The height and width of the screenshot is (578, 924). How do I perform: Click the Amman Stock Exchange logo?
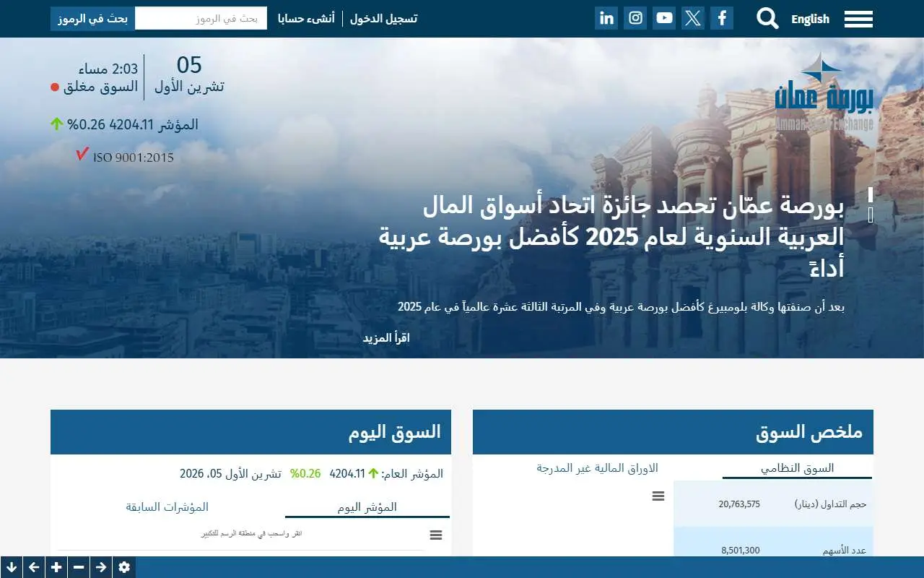(824, 92)
